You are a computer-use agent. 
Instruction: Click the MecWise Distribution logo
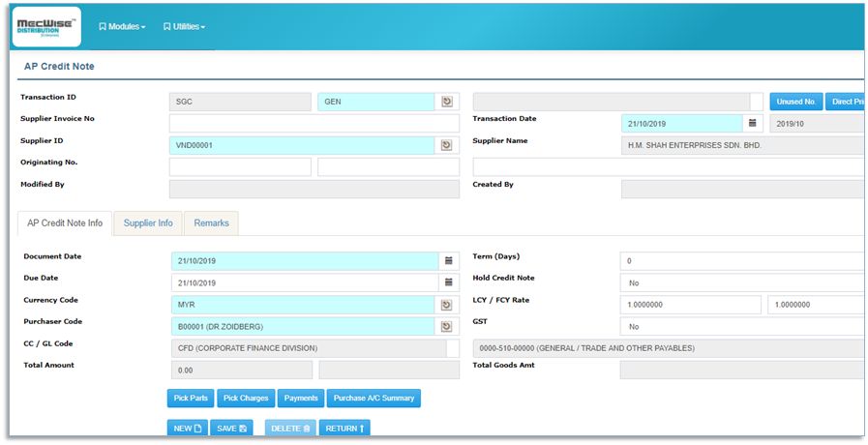coord(46,27)
